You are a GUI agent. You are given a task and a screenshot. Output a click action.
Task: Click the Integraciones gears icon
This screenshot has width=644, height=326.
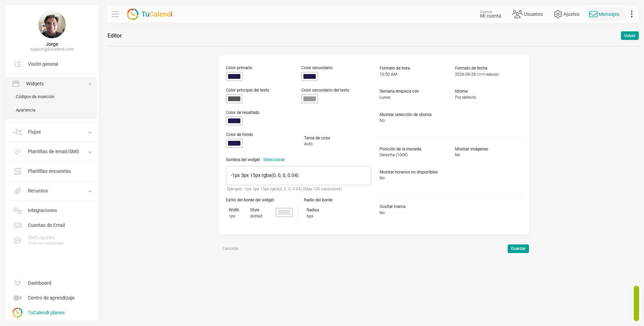[x=18, y=210]
